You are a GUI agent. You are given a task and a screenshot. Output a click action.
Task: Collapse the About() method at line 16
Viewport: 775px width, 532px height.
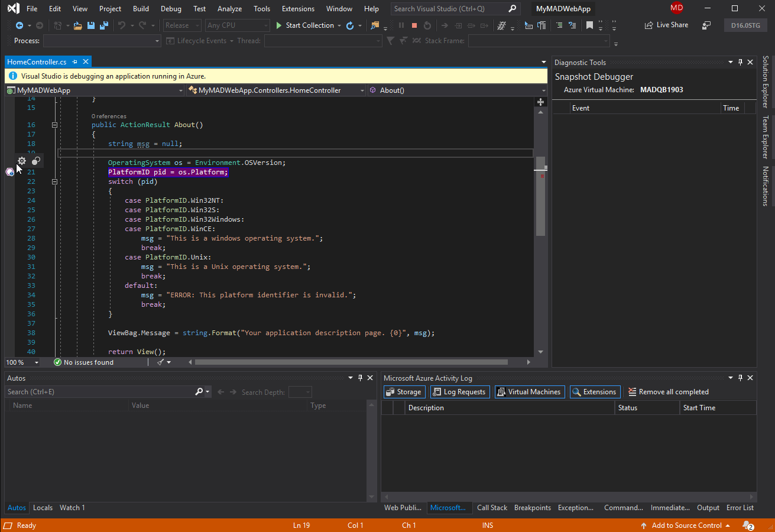54,125
